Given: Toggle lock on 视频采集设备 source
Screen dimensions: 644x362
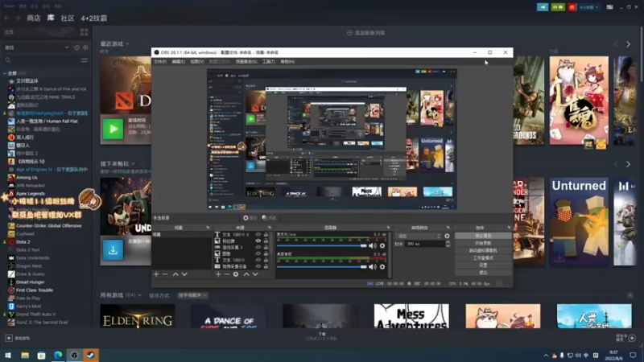Looking at the screenshot, I should point(266,266).
